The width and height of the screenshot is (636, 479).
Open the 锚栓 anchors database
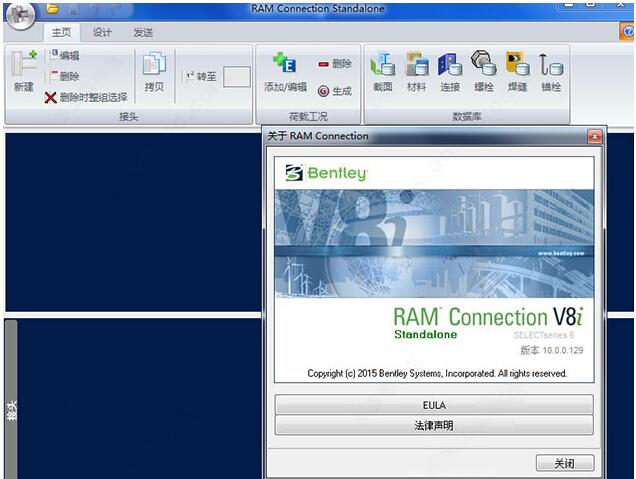(x=551, y=71)
